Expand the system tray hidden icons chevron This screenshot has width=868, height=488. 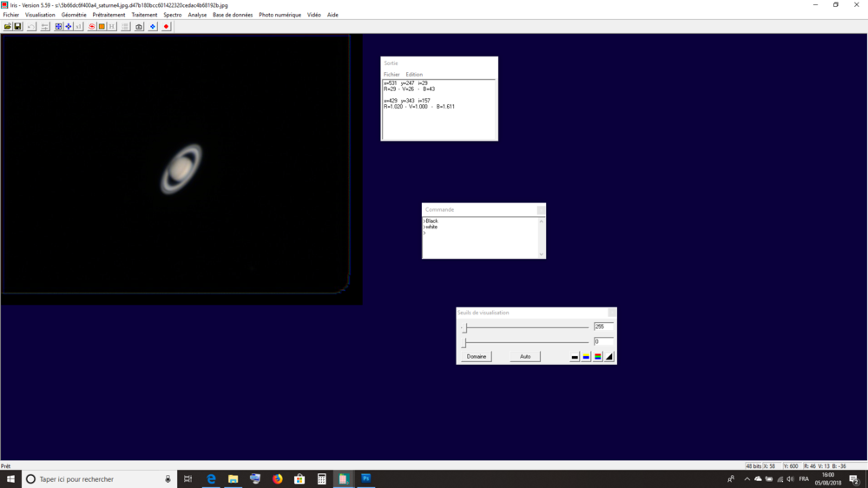point(746,479)
